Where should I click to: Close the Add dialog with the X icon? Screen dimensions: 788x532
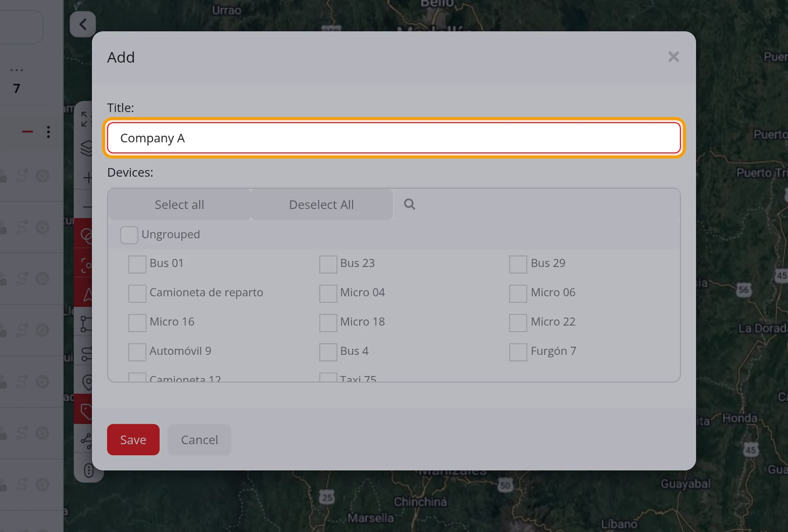point(673,57)
